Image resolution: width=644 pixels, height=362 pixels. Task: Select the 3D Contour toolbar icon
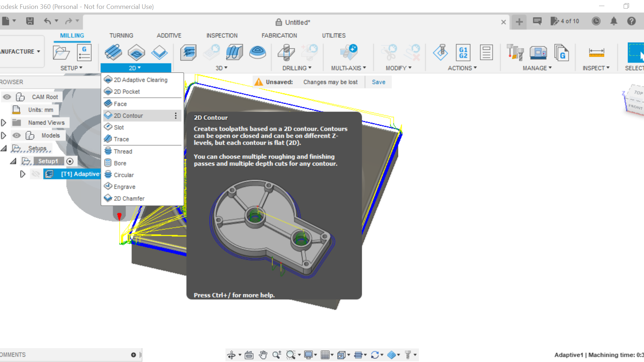point(257,53)
